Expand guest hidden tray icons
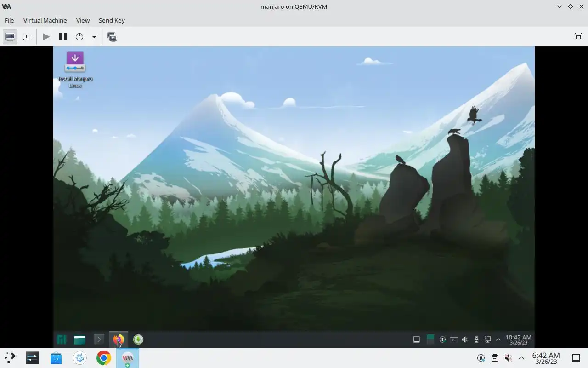588x368 pixels. [498, 339]
